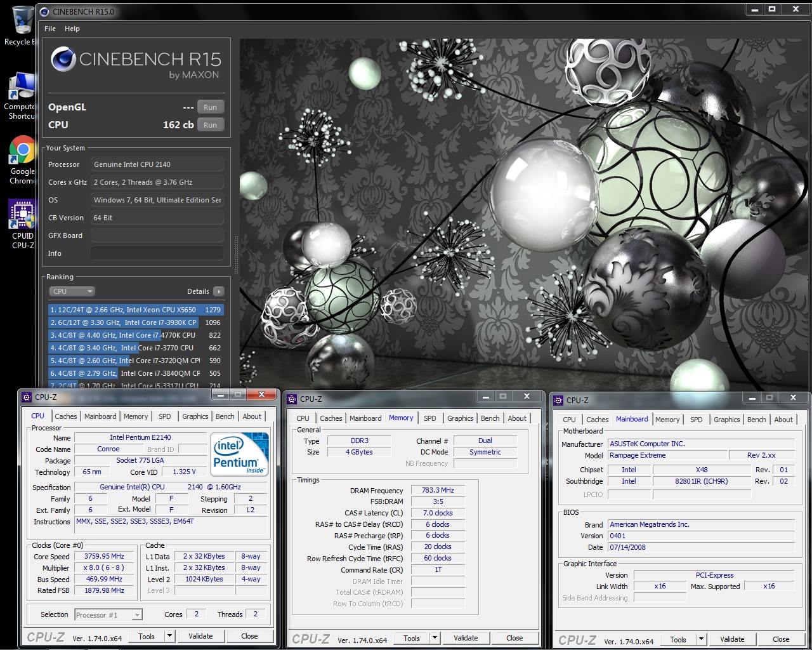Open the CPUID CPU-Z desktop icon
The height and width of the screenshot is (650, 812).
click(x=21, y=224)
